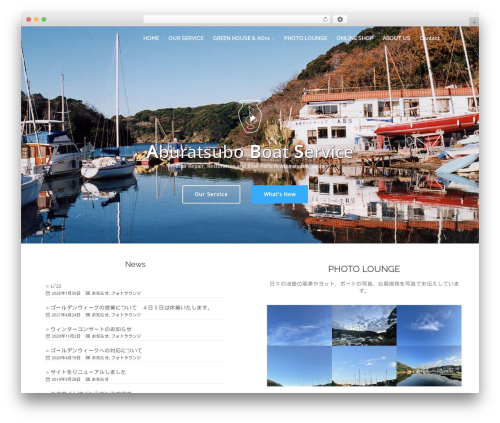Click calendar icon under ゴールデンウィークの営業について
This screenshot has width=500, height=423.
[48, 315]
